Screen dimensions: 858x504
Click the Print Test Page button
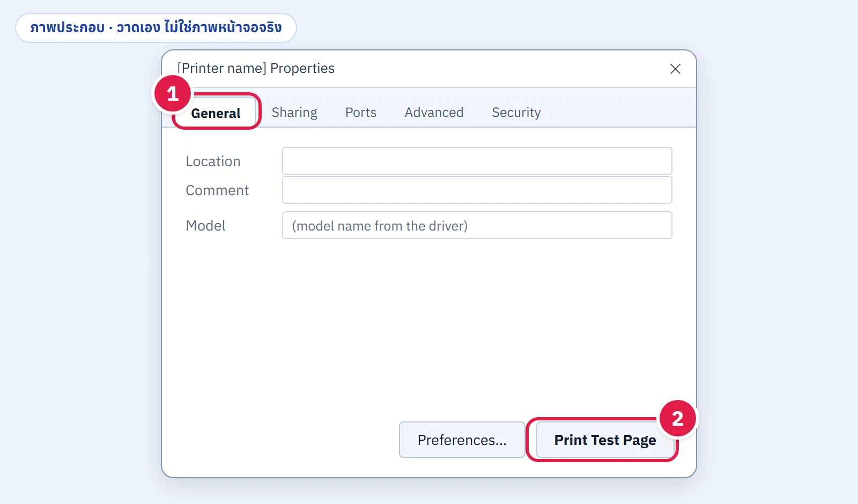(x=605, y=440)
